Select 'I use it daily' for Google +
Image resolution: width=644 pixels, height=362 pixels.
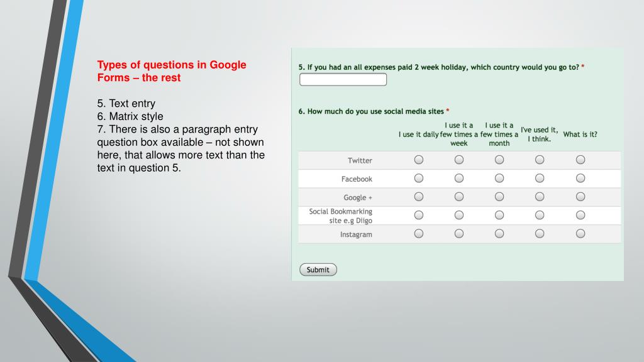(x=418, y=197)
